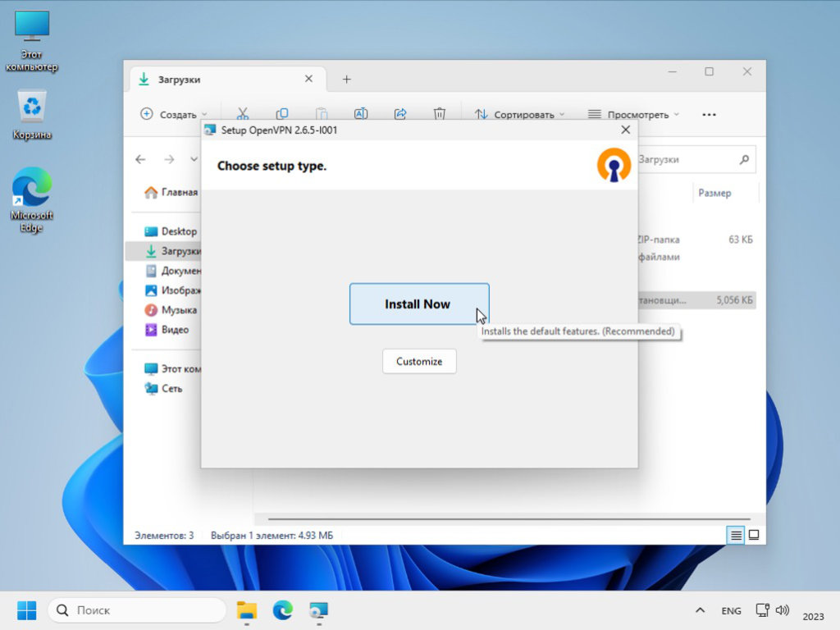Click the OpenVPN logo in setup dialog
Image resolution: width=840 pixels, height=630 pixels.
pyautogui.click(x=614, y=165)
